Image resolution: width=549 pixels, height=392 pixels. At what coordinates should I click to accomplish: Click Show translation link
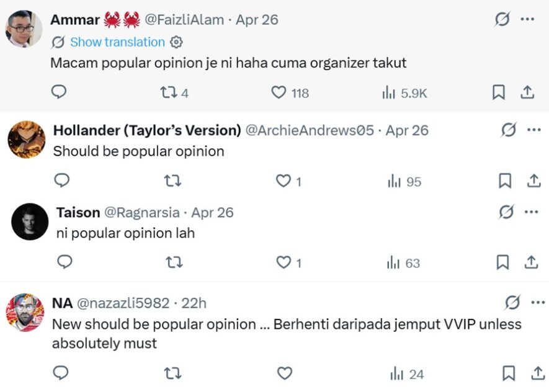coord(117,42)
